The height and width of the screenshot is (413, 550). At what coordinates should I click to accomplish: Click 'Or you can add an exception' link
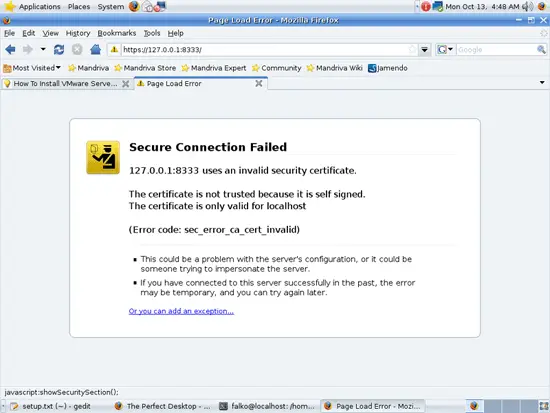click(x=181, y=311)
